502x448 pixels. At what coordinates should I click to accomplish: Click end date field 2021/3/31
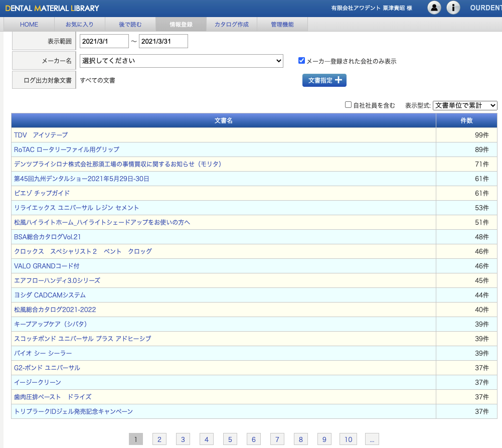[x=163, y=41]
